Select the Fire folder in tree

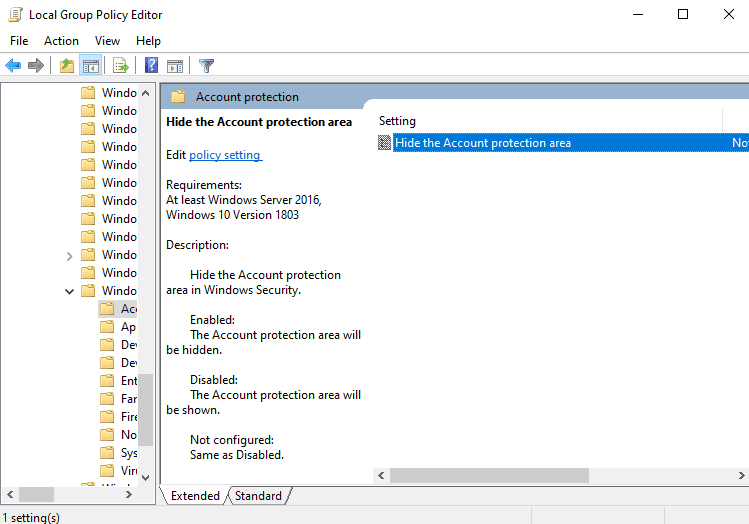(x=118, y=417)
